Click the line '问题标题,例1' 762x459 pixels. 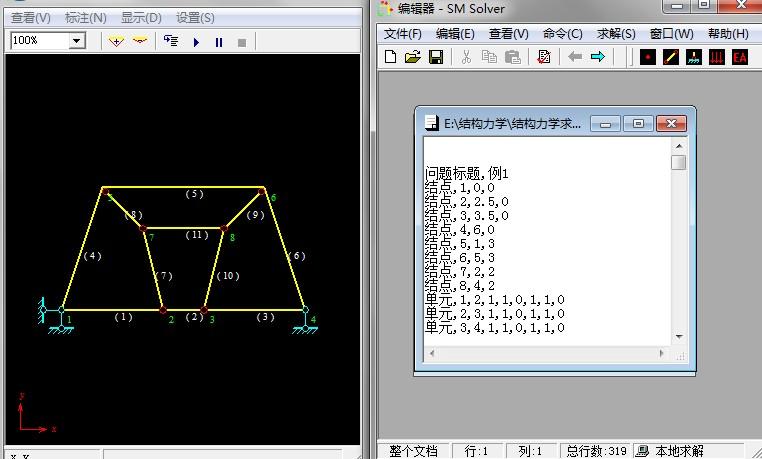click(x=467, y=173)
